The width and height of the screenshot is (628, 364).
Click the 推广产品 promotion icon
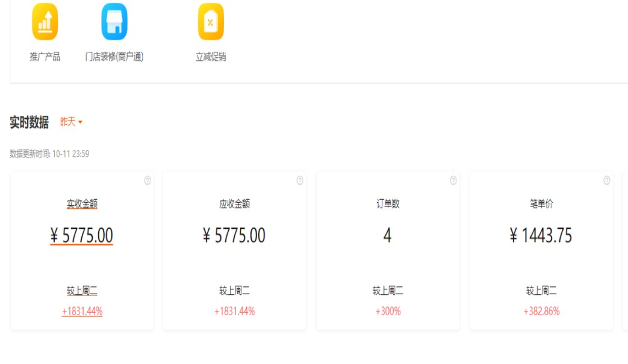click(x=45, y=22)
